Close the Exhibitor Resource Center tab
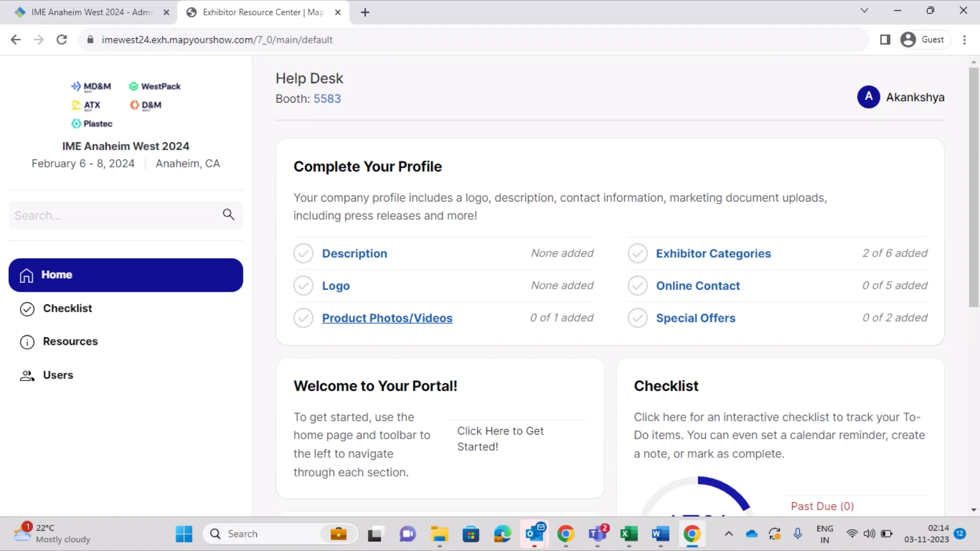 [x=338, y=12]
